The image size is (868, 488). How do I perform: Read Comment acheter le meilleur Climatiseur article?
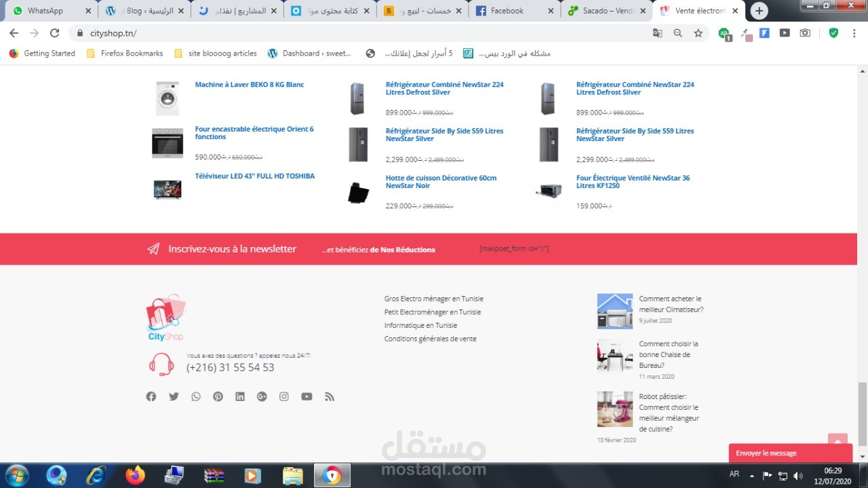[x=671, y=304]
